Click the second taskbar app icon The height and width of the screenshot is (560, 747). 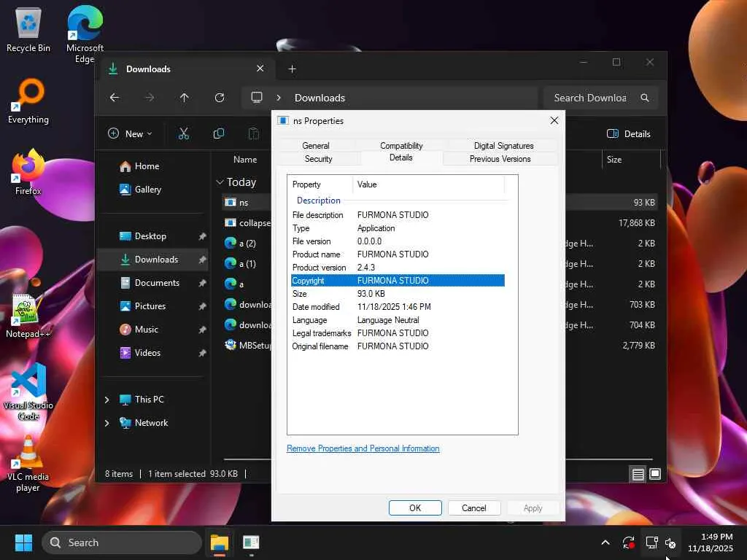[251, 542]
